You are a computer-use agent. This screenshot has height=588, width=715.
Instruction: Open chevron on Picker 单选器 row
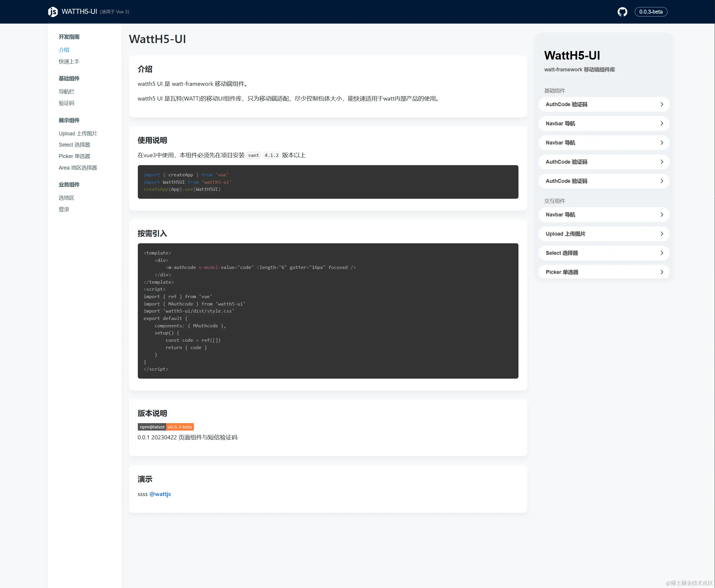click(662, 272)
